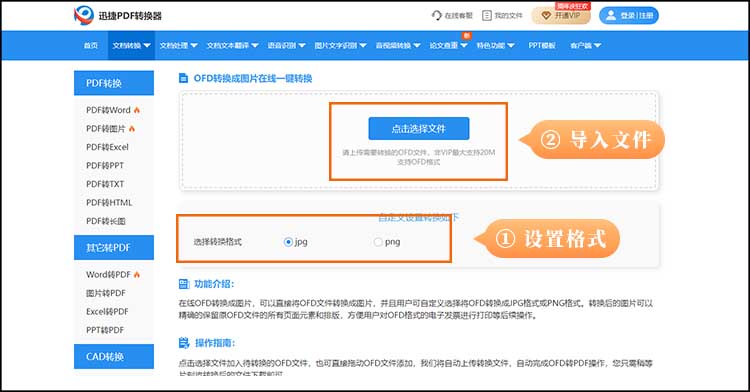Expand the 客户端 dropdown menu
This screenshot has width=750, height=392.
585,45
